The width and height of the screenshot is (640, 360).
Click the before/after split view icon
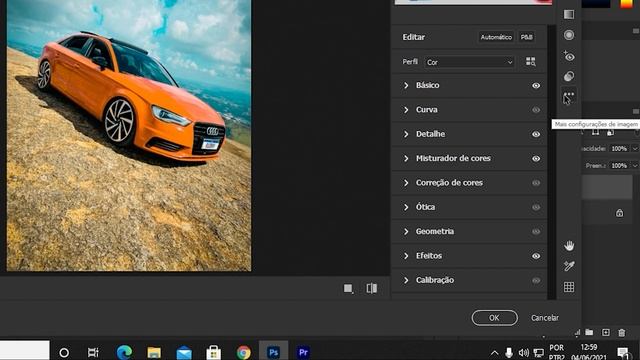coord(371,288)
